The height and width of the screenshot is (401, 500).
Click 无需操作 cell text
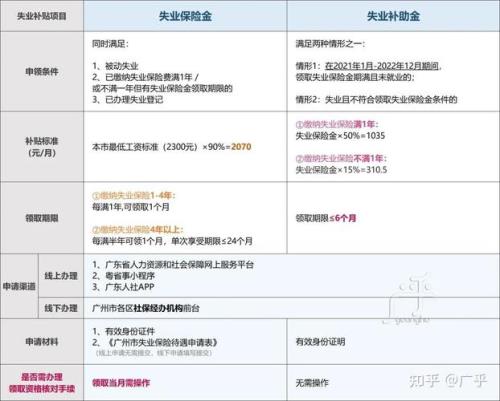pos(312,383)
